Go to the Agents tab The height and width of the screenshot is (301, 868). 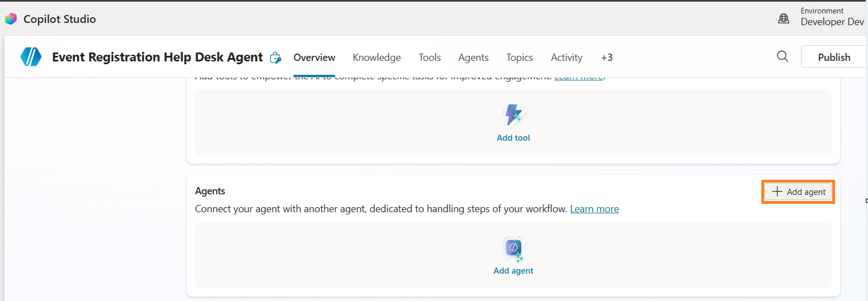(x=473, y=58)
